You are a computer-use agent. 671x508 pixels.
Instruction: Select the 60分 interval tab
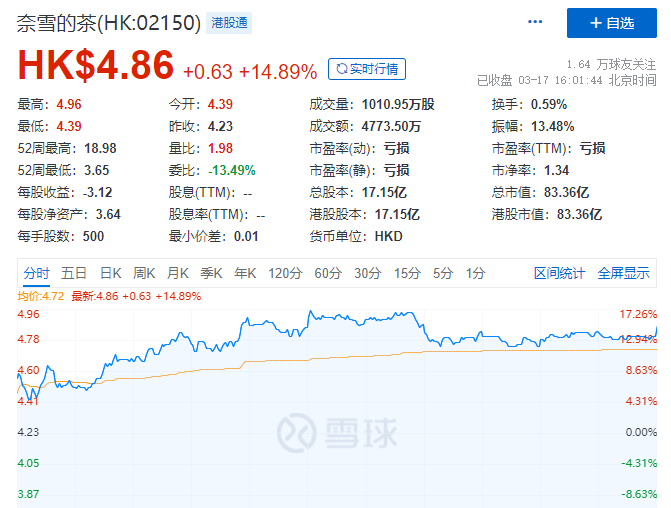pos(328,273)
